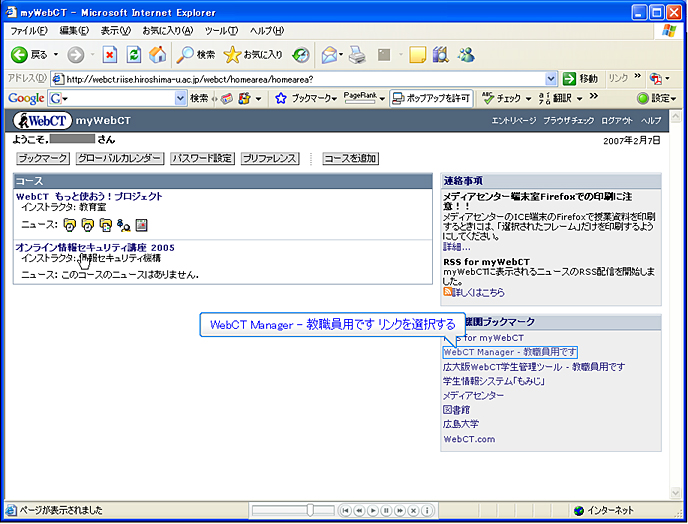Click the fifth news icon with picture
This screenshot has height=524, width=688.
(x=141, y=225)
